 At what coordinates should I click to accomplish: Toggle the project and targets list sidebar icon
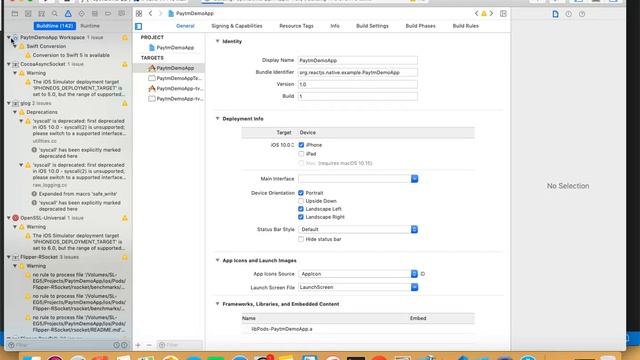[139, 27]
